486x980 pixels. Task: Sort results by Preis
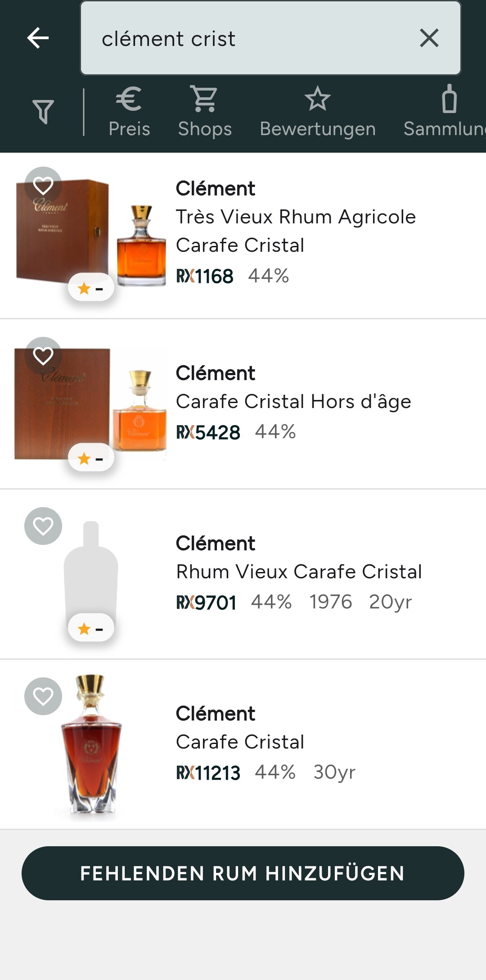point(129,111)
